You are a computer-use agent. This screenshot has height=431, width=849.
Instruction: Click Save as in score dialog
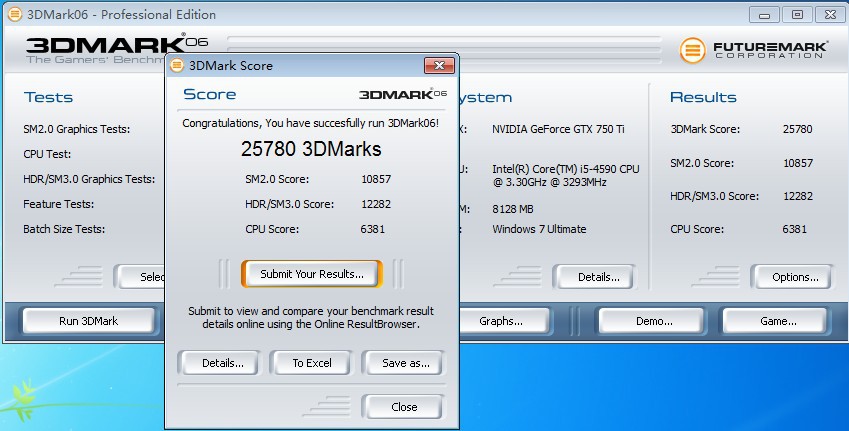pos(406,363)
